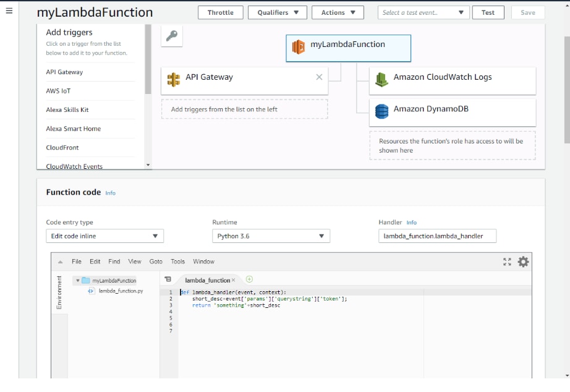Viewport: 570px width, 392px height.
Task: Open Function code Info link
Action: tap(111, 193)
